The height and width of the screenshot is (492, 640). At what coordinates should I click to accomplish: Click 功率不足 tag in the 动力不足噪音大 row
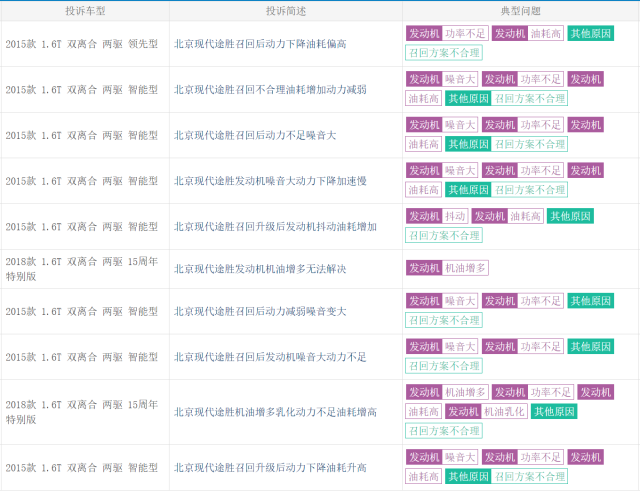click(x=541, y=125)
